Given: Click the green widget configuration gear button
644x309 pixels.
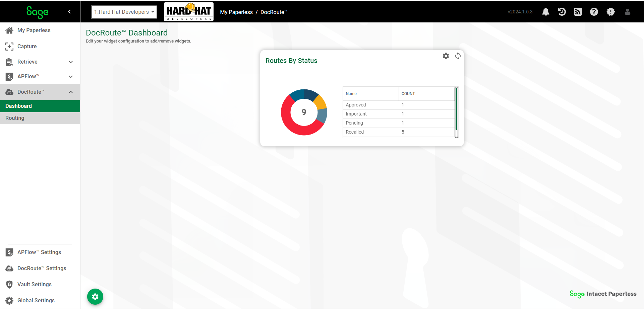Looking at the screenshot, I should pyautogui.click(x=95, y=297).
